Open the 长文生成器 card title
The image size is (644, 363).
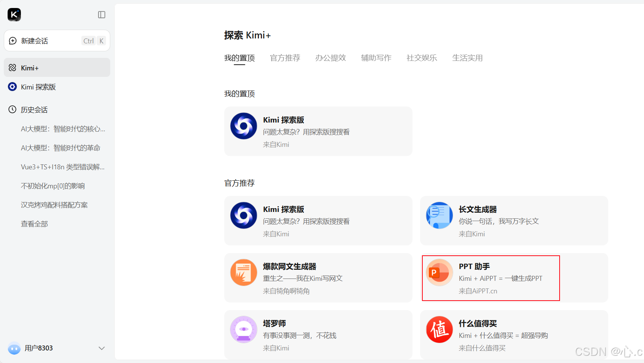pos(478,209)
